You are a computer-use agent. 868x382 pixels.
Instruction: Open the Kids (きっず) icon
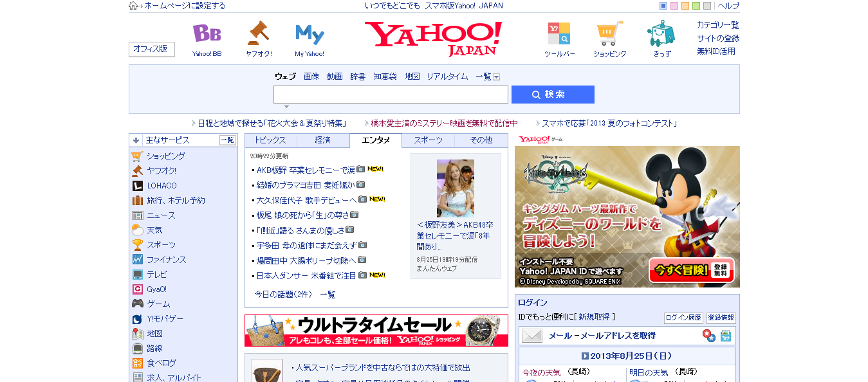point(661,33)
